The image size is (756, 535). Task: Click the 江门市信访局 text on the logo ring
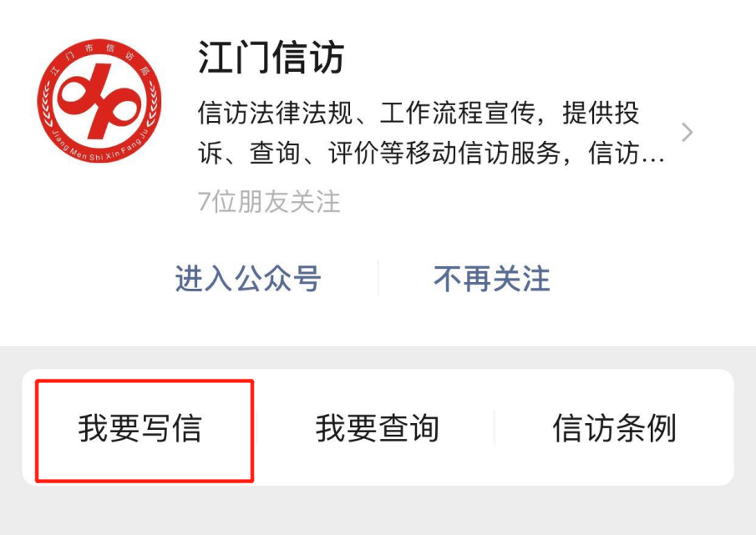101,55
